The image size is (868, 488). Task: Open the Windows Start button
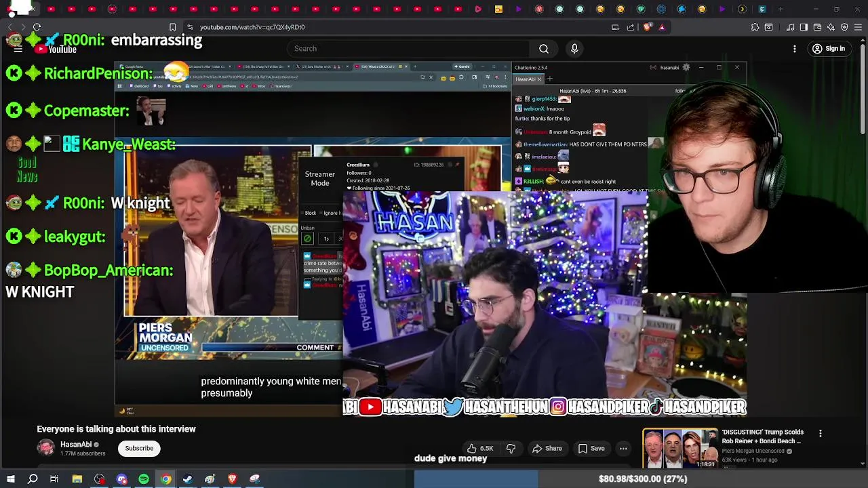[11, 479]
